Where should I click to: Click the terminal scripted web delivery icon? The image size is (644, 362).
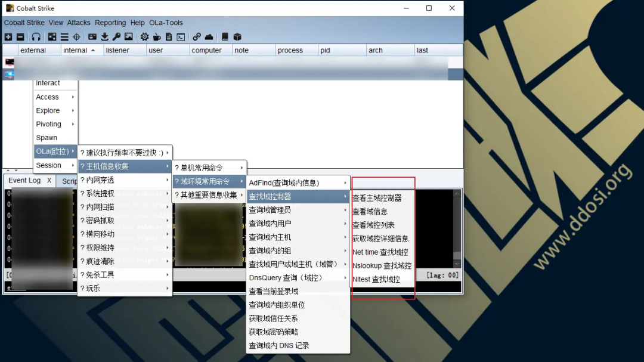181,37
